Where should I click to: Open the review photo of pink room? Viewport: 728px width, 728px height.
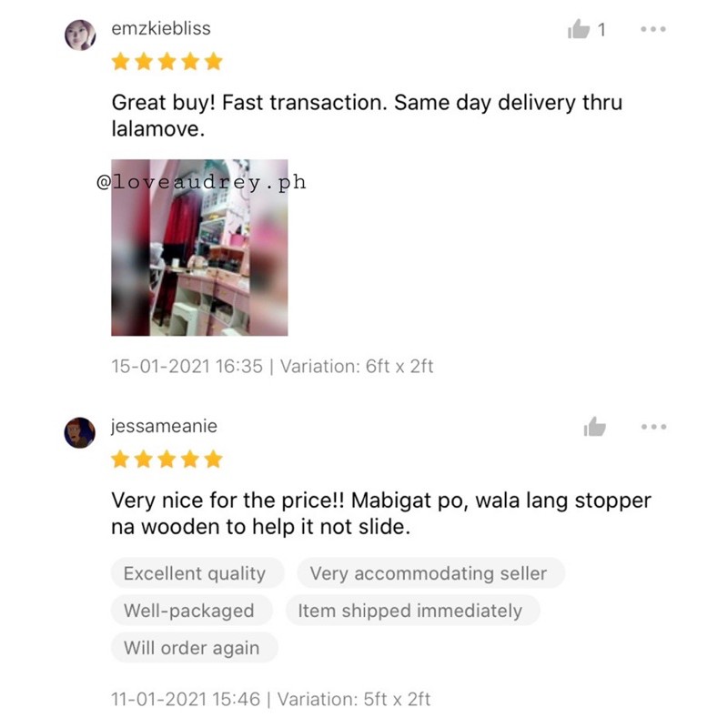pyautogui.click(x=199, y=248)
